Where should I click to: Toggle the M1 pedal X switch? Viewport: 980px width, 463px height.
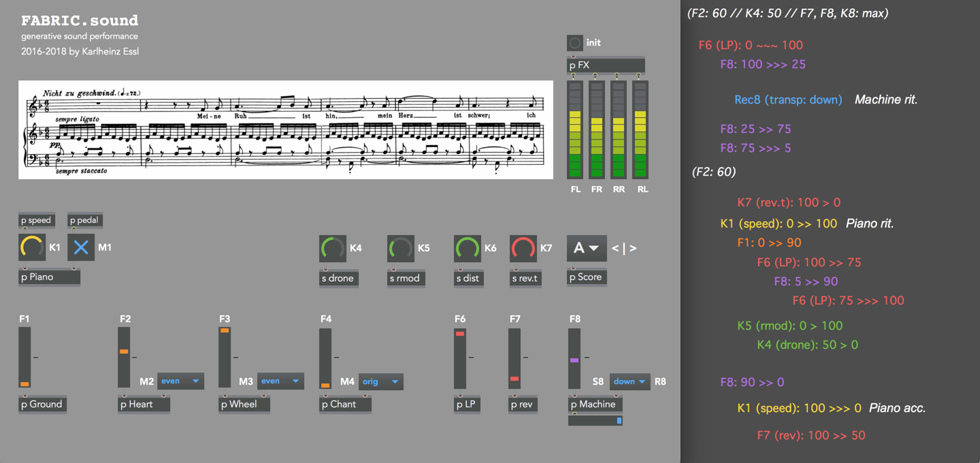click(x=80, y=248)
